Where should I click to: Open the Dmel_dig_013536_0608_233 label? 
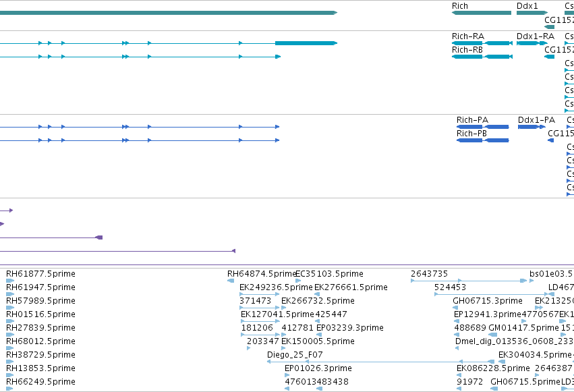click(x=515, y=341)
